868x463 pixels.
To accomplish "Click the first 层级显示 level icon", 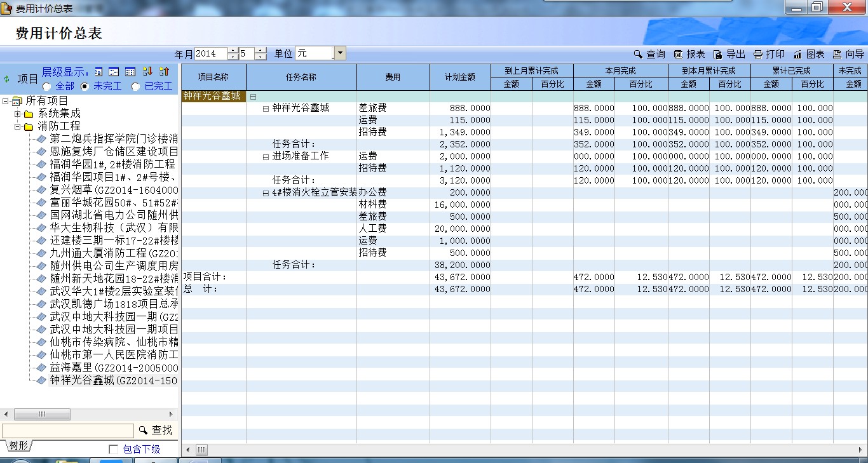I will [98, 72].
